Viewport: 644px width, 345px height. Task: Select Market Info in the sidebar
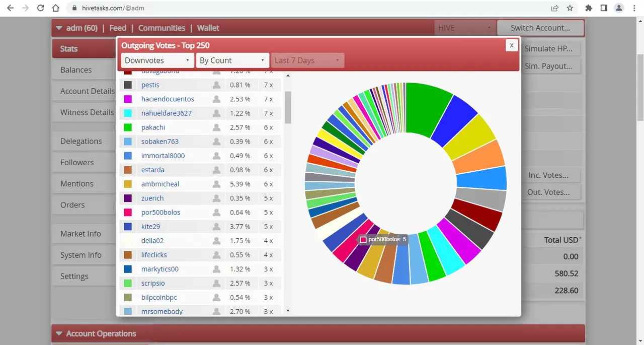pyautogui.click(x=85, y=234)
